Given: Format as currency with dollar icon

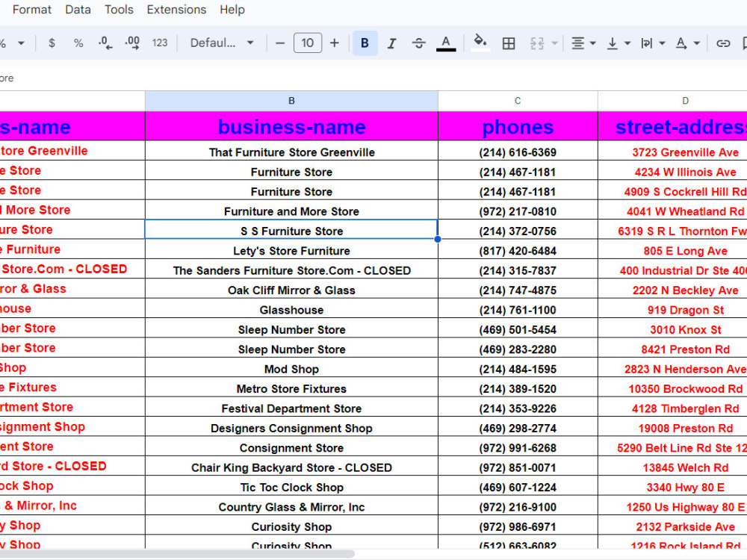Looking at the screenshot, I should click(52, 43).
